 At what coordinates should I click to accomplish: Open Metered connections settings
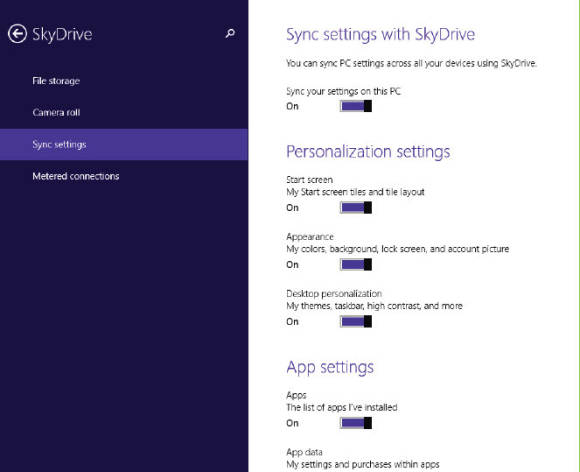coord(76,176)
